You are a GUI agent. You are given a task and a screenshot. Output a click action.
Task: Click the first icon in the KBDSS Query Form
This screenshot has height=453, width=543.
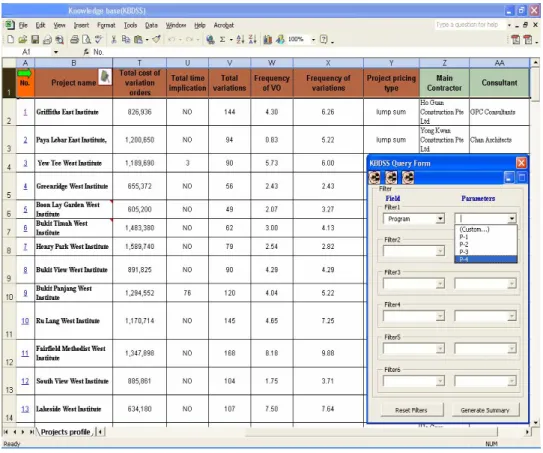375,178
